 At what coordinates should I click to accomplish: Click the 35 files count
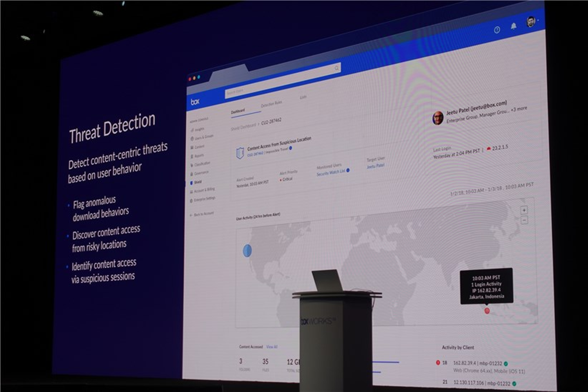coord(265,361)
